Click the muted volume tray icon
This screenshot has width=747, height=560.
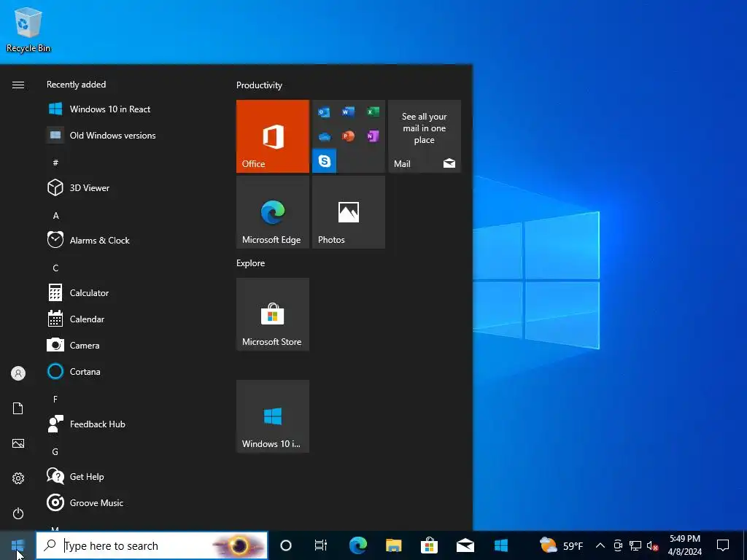(x=652, y=545)
